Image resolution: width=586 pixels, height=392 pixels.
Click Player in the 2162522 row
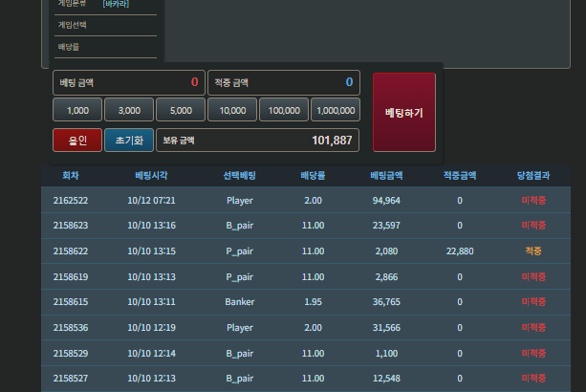(240, 201)
